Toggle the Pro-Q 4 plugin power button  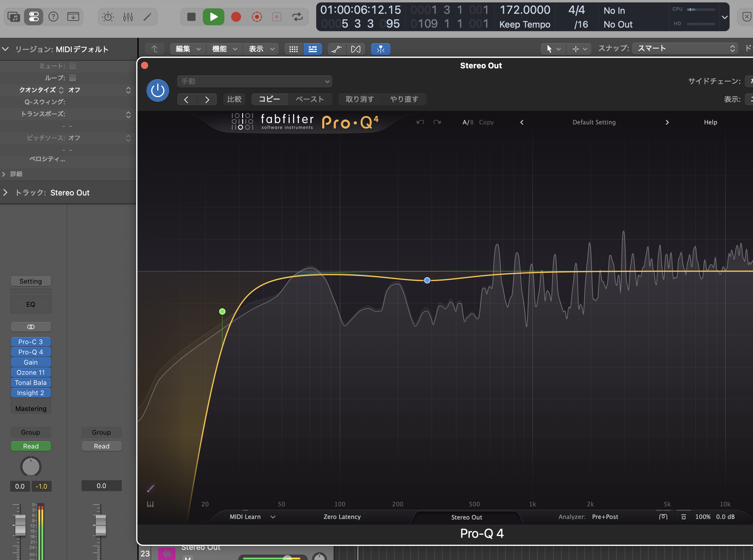[158, 91]
